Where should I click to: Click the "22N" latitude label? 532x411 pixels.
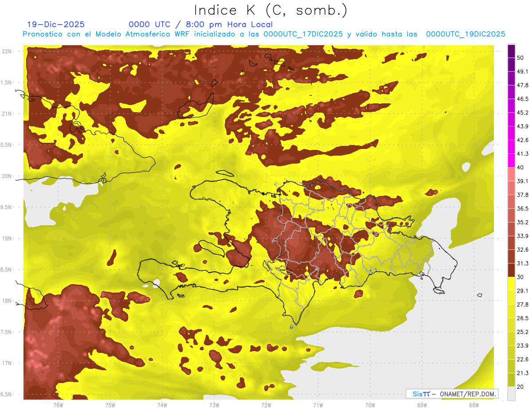coord(7,51)
